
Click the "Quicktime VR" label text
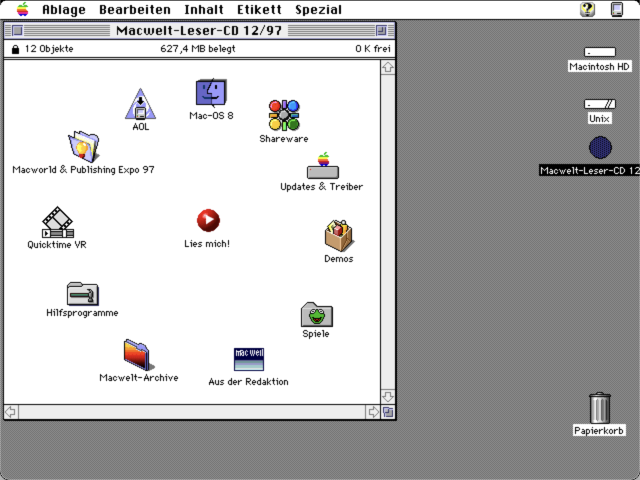click(57, 244)
